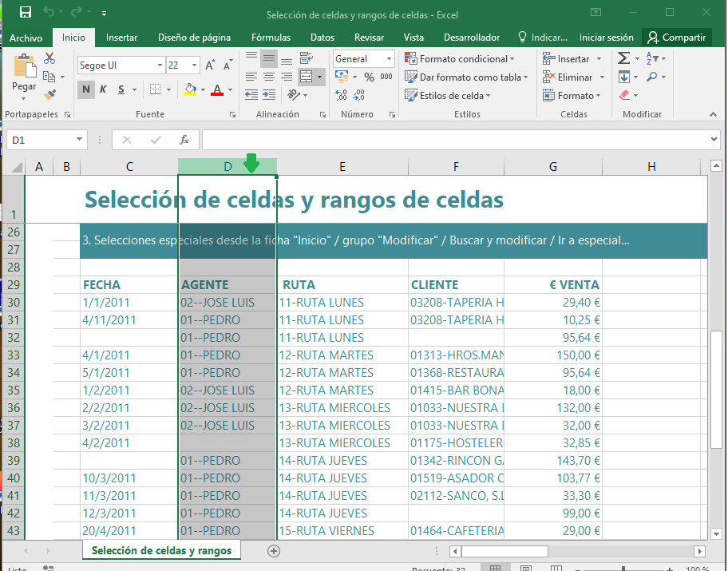Open the font size 22 dropdown
728x571 pixels.
pyautogui.click(x=194, y=65)
